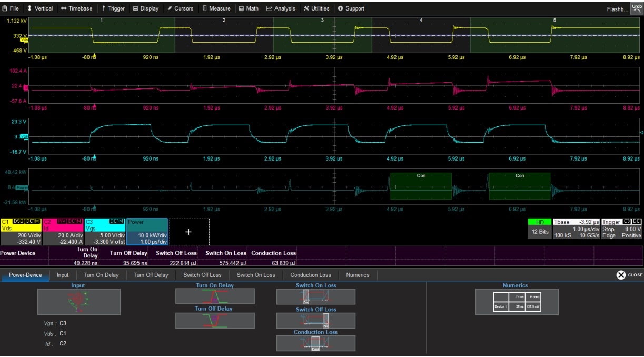The width and height of the screenshot is (644, 357).
Task: Click the Input schematic thumbnail
Action: (79, 302)
